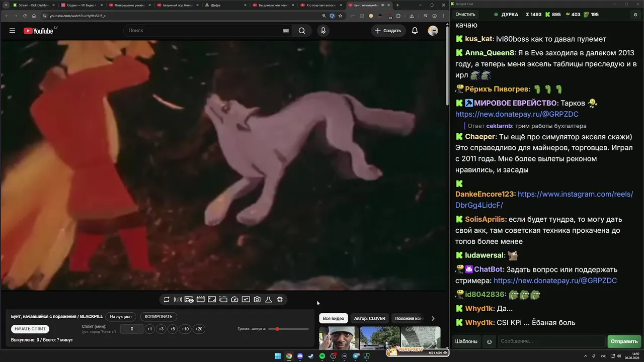Viewport: 644px width, 362px height.
Task: Open the flask experiments icon
Action: (269, 300)
